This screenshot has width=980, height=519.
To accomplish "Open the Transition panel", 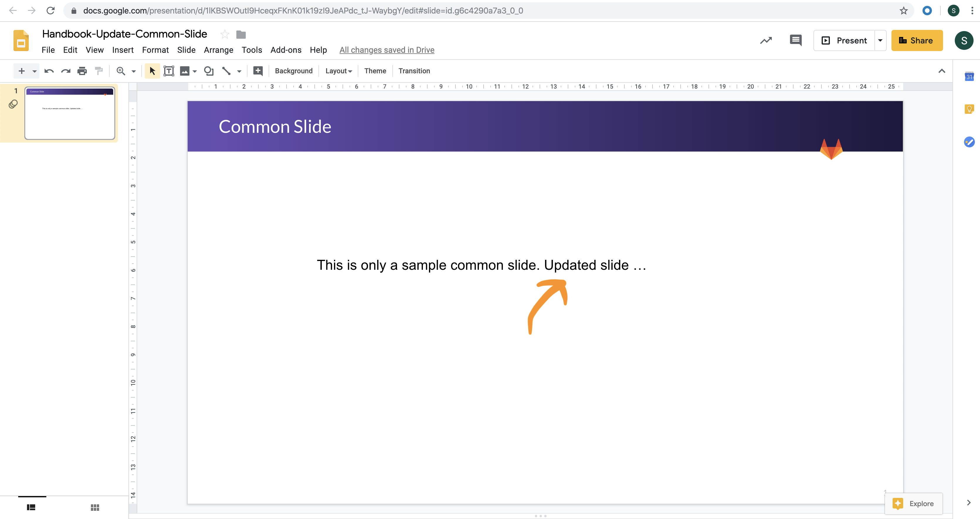I will tap(414, 71).
